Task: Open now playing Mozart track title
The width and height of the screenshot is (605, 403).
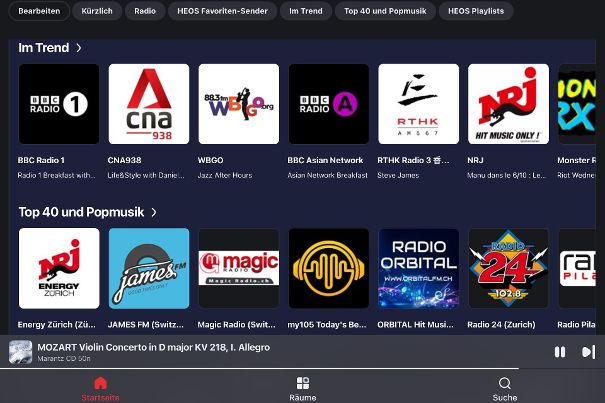Action: click(154, 347)
